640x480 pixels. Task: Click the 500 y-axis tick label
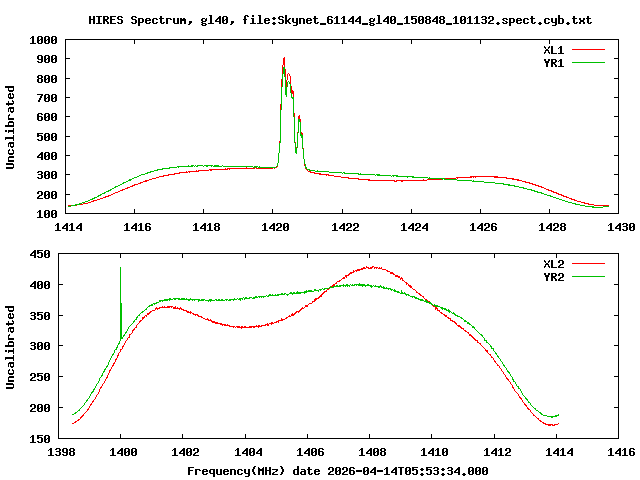47,137
